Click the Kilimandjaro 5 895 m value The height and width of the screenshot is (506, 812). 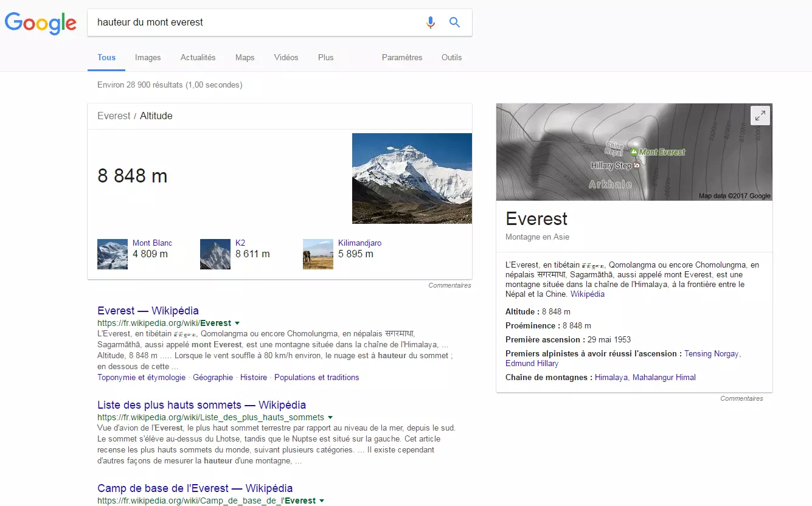point(356,254)
